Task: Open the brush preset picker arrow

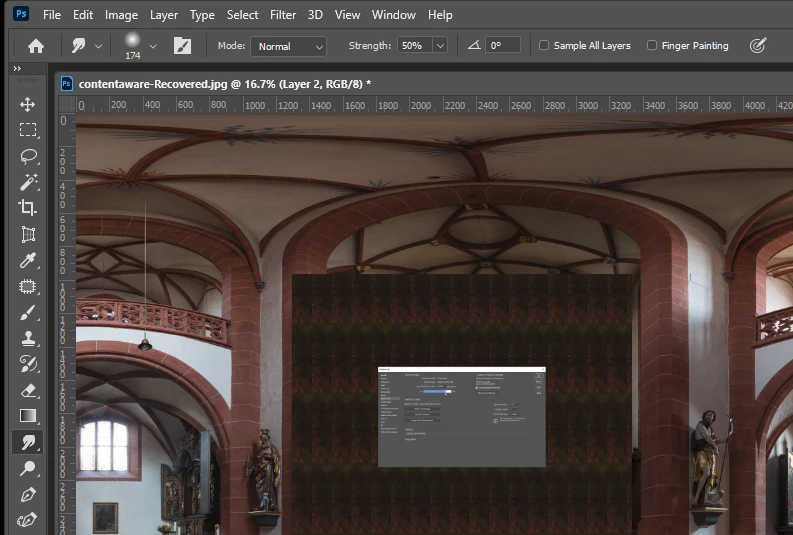Action: tap(153, 46)
